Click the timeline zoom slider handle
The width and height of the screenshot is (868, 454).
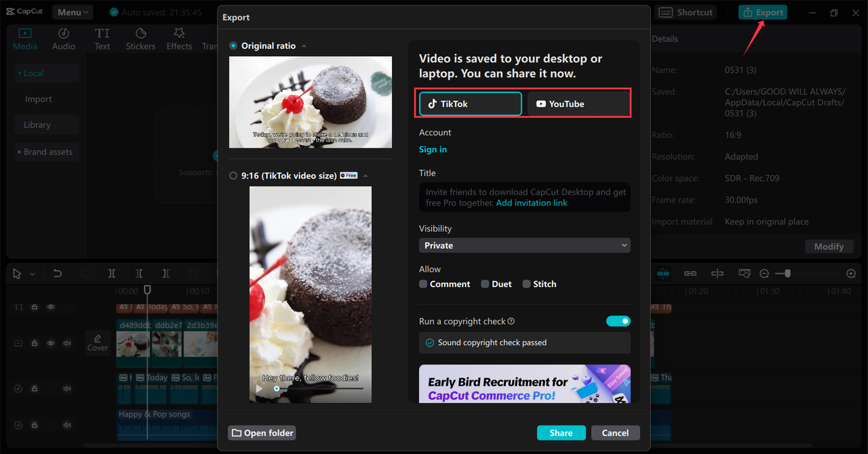787,273
